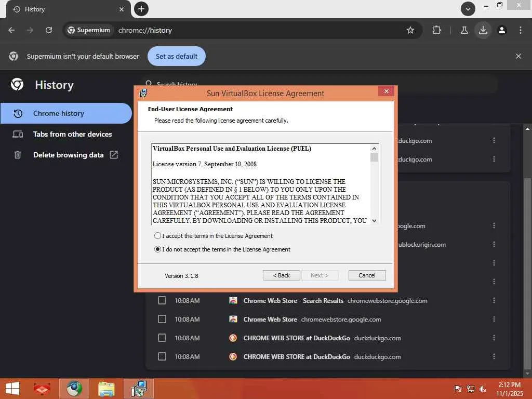Open the downloads tray icon
Image resolution: width=532 pixels, height=399 pixels.
[483, 30]
